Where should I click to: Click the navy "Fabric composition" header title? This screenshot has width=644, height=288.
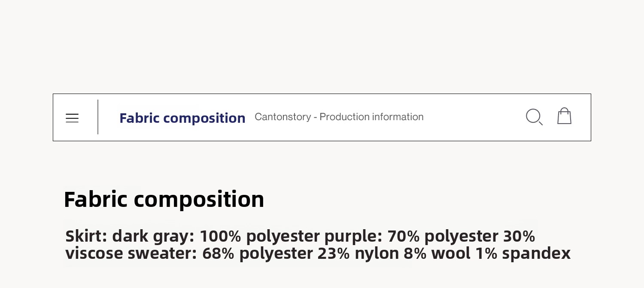(x=182, y=118)
